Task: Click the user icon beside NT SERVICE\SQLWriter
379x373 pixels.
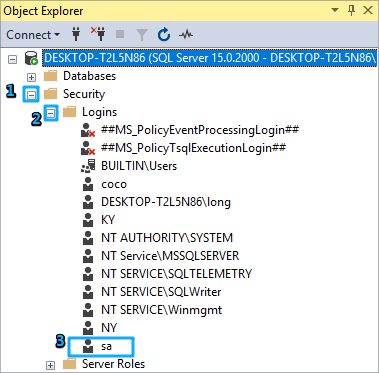Action: [88, 292]
